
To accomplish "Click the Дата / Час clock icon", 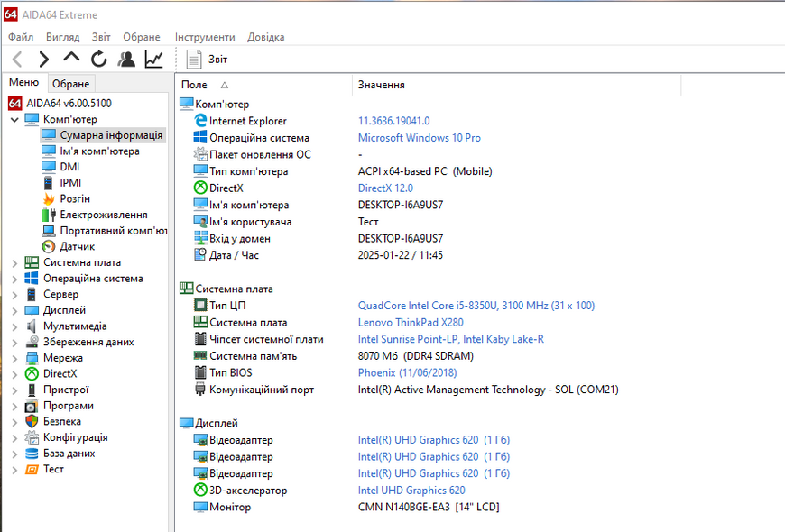I will (x=200, y=255).
